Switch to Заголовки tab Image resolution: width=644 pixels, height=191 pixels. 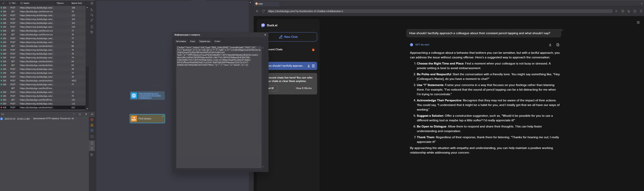(181, 41)
